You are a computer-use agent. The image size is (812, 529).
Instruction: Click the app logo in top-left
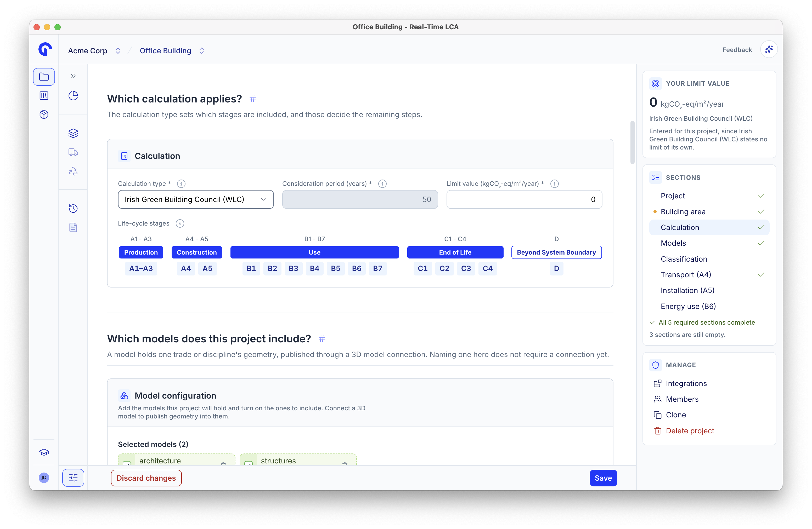tap(45, 49)
